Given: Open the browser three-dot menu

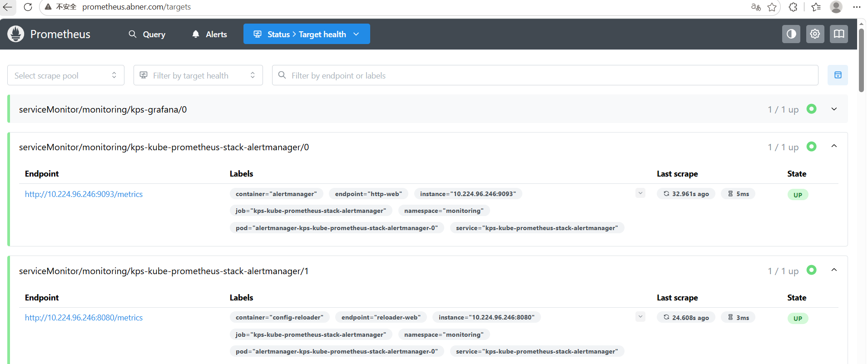Looking at the screenshot, I should [x=857, y=7].
